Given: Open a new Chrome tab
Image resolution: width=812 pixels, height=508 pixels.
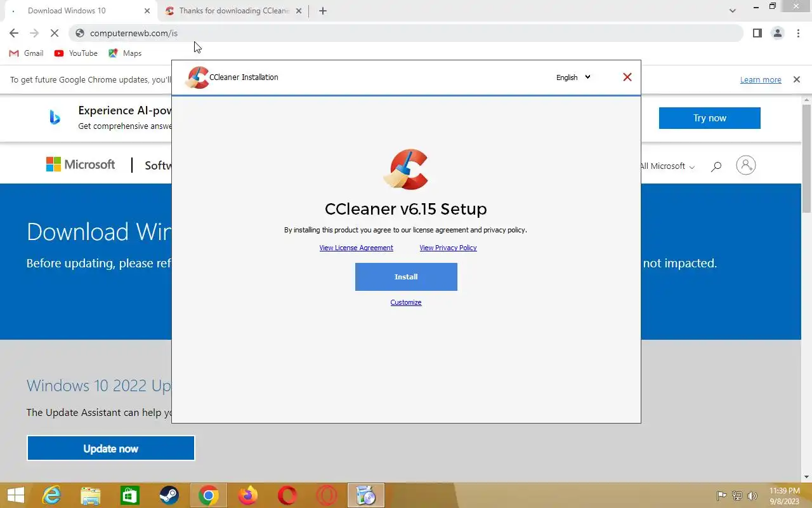Looking at the screenshot, I should [323, 11].
